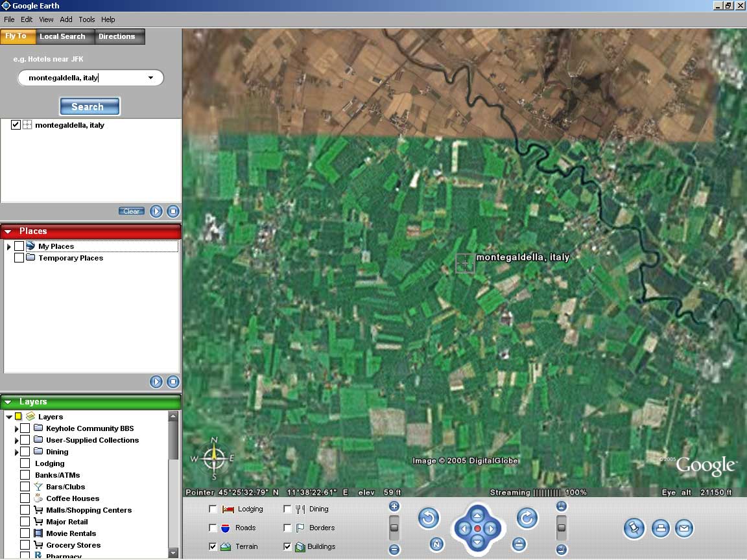
Task: Enable the bottom toolbar Dining checkbox
Action: pyautogui.click(x=287, y=509)
